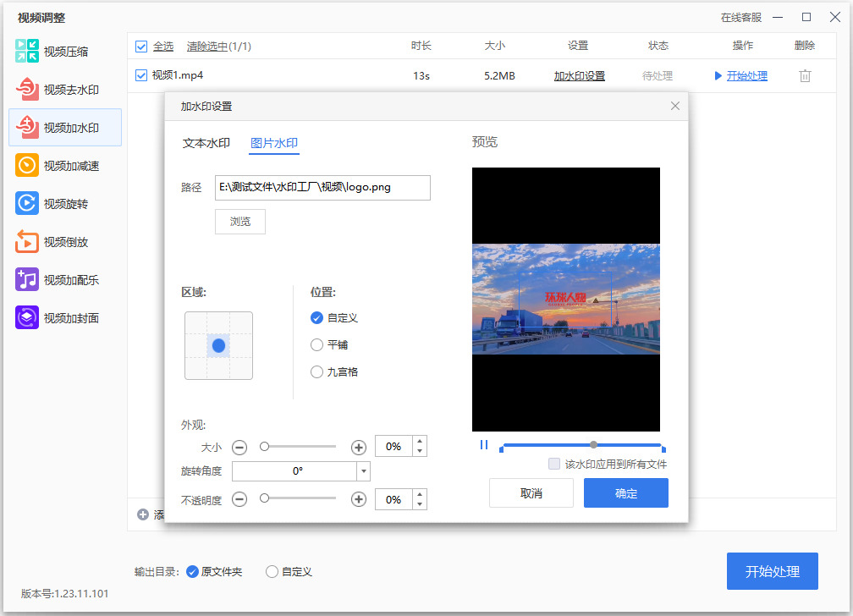The image size is (853, 616).
Task: Select 视频去水印 in sidebar
Action: (58, 90)
